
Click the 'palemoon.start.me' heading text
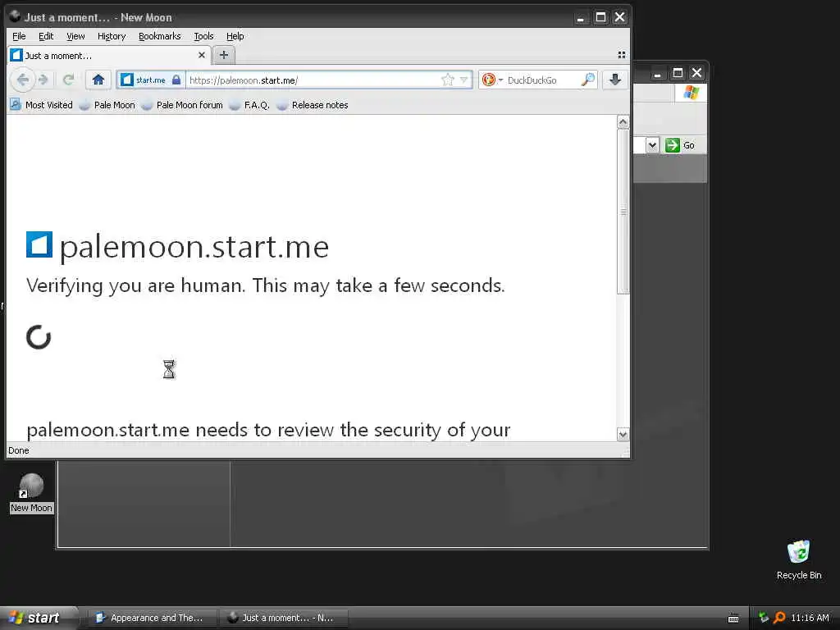click(x=194, y=247)
